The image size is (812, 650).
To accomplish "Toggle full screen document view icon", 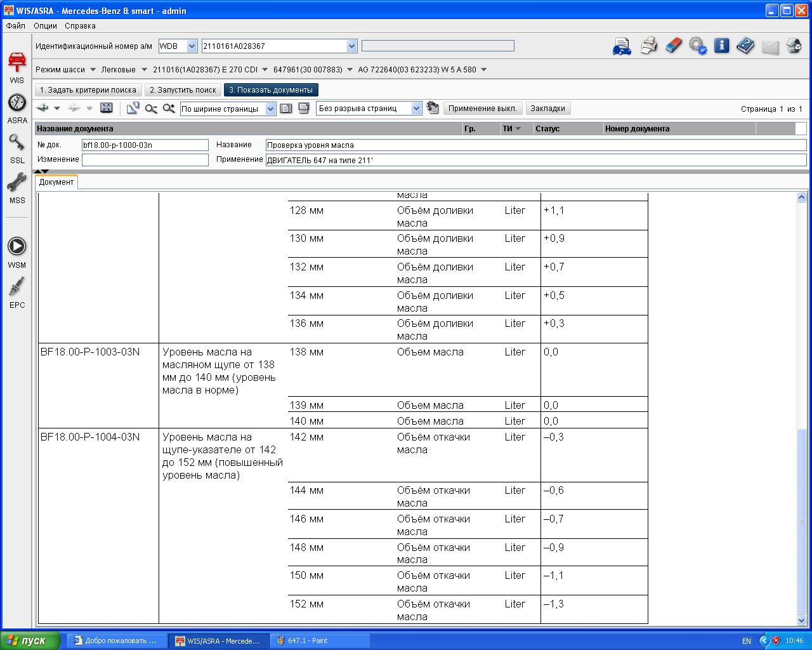I will [x=107, y=108].
